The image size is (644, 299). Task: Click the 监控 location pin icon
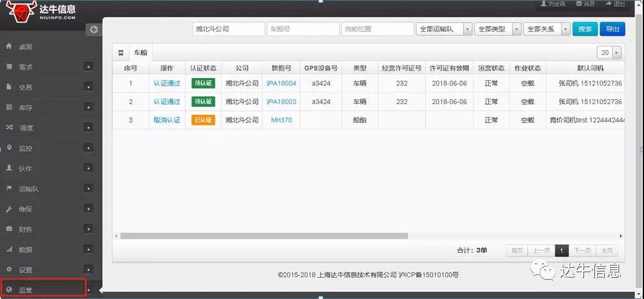(9, 148)
